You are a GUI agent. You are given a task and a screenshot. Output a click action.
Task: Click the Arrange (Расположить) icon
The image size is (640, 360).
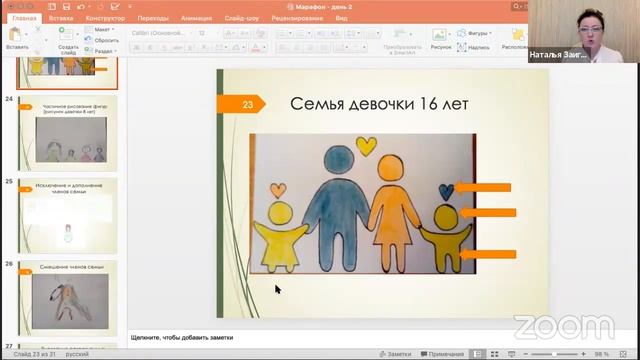518,35
